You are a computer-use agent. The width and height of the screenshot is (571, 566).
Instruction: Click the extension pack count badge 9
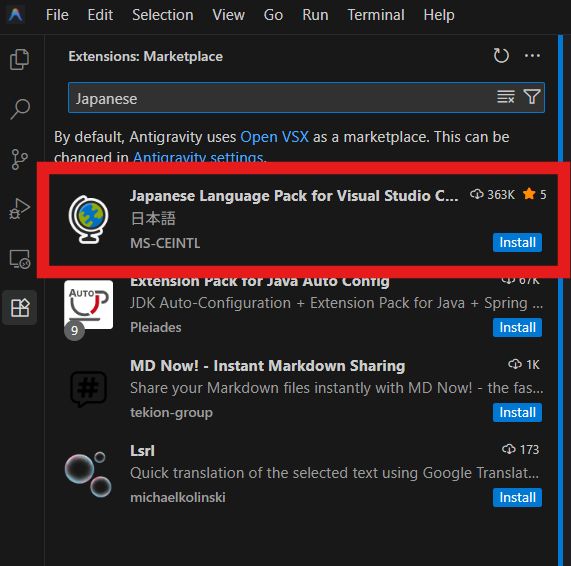74,330
